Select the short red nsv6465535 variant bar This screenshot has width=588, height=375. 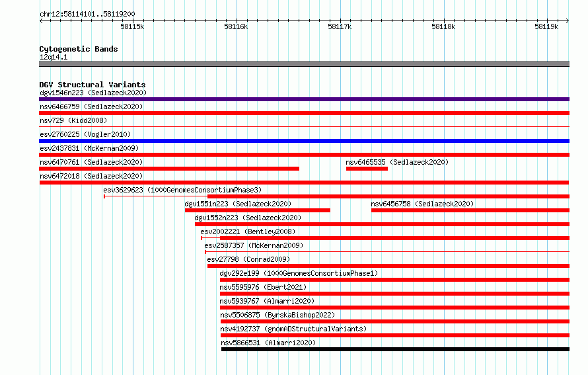pyautogui.click(x=367, y=169)
